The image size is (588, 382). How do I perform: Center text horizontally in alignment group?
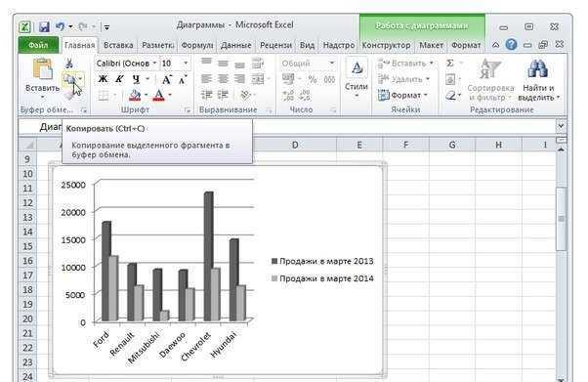coord(223,79)
